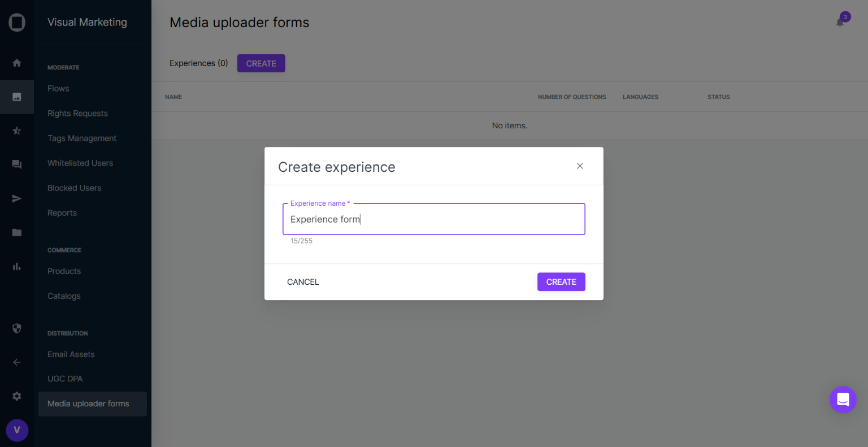Click the paper plane send icon
Screen dimensions: 868x447
tap(17, 198)
